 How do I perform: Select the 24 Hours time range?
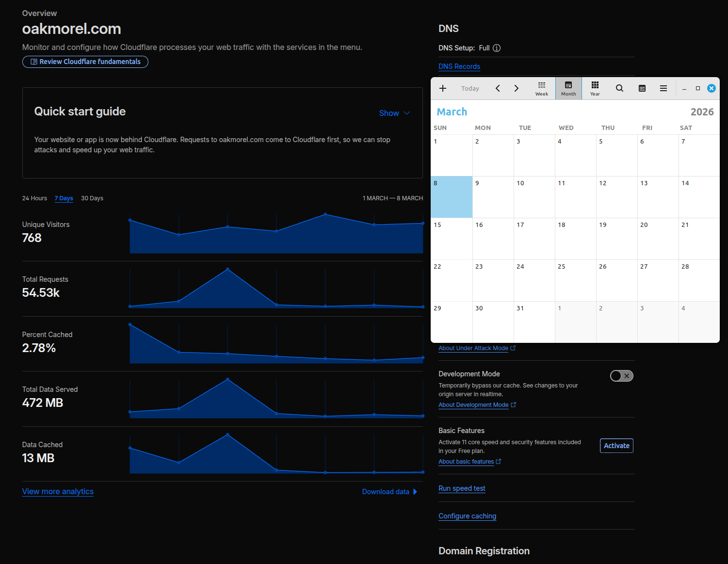click(34, 198)
